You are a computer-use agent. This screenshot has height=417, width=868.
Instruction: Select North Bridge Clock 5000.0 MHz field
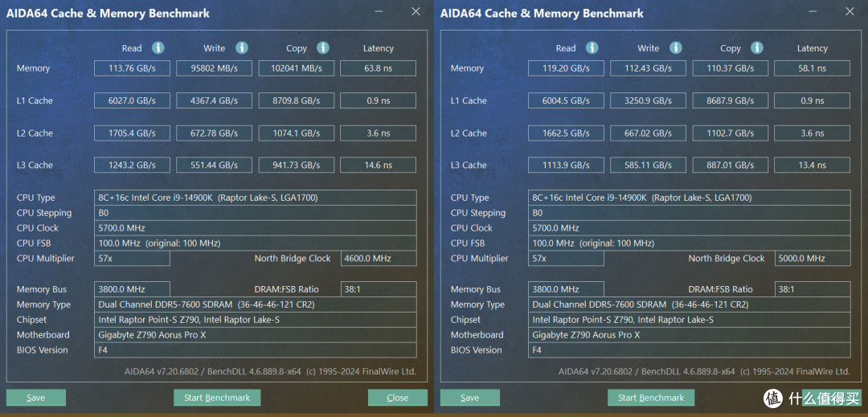point(813,258)
